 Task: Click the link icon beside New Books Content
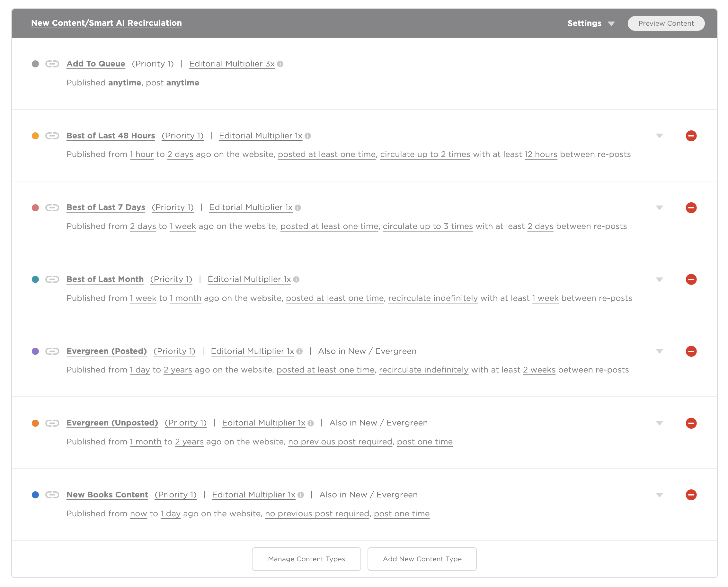point(52,495)
